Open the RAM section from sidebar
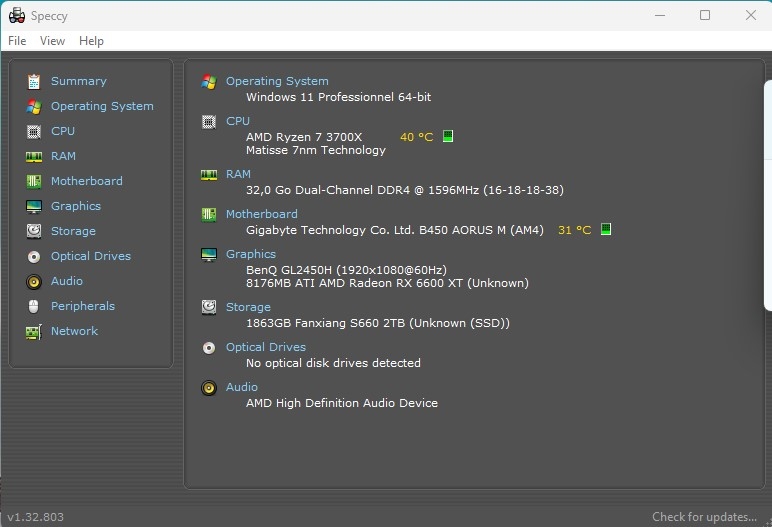Image resolution: width=772 pixels, height=527 pixels. tap(64, 156)
